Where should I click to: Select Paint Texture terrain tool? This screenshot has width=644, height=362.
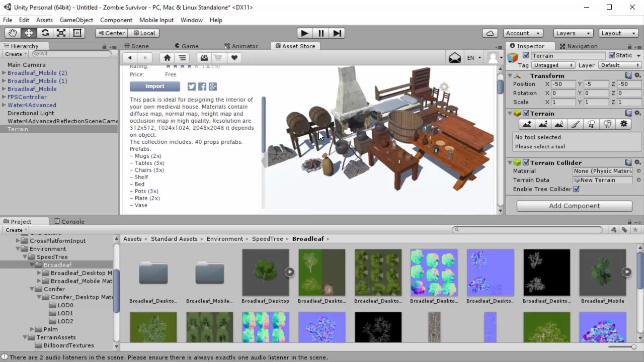(x=576, y=124)
